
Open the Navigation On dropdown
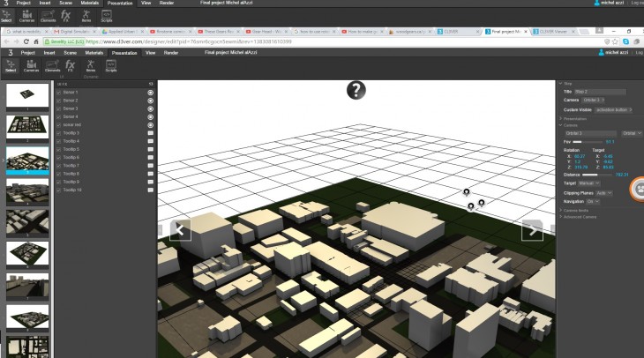(593, 201)
